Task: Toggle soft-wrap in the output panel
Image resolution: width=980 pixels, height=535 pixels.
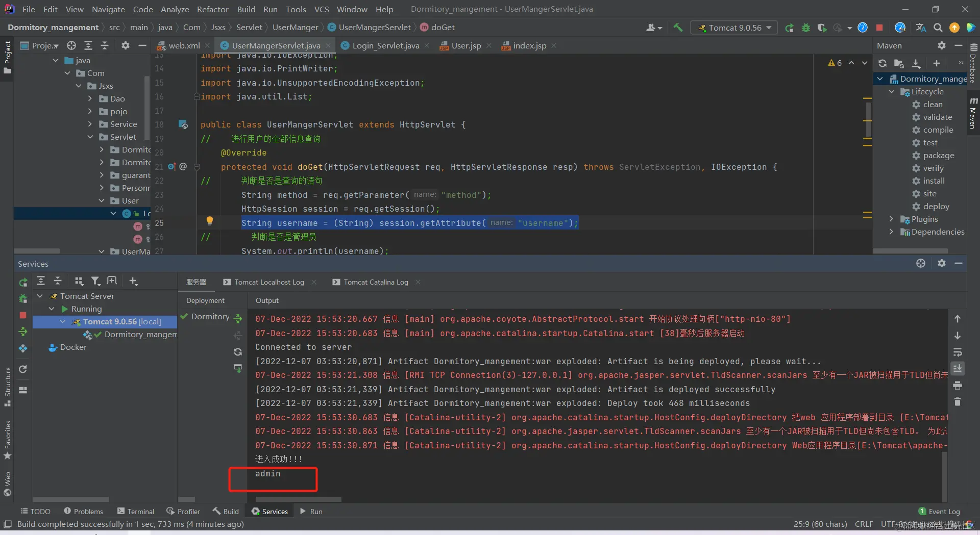Action: pos(958,352)
